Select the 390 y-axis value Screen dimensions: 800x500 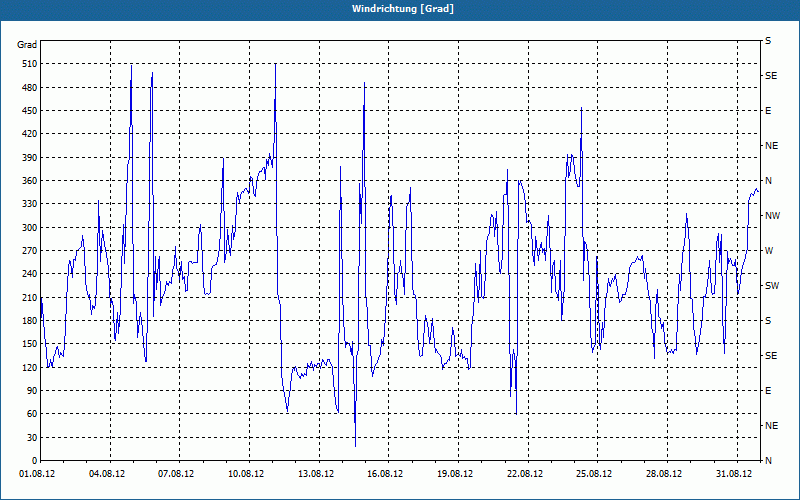30,158
